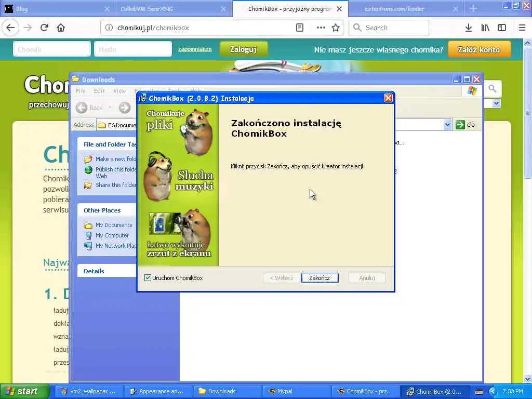Image resolution: width=532 pixels, height=399 pixels.
Task: Select Downloads taskbar item
Action: click(x=227, y=392)
